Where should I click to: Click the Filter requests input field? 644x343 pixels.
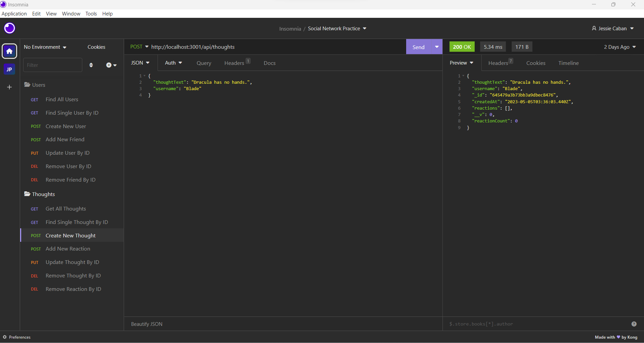coord(53,65)
